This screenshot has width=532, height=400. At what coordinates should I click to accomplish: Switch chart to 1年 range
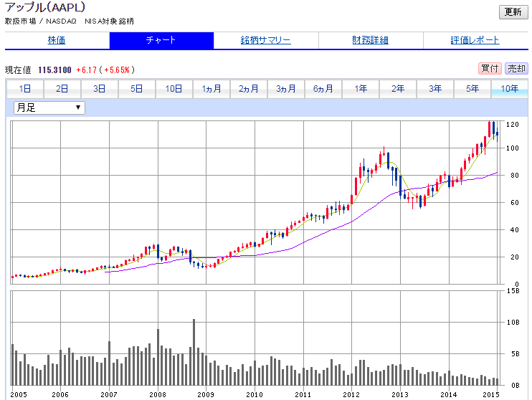pos(361,89)
